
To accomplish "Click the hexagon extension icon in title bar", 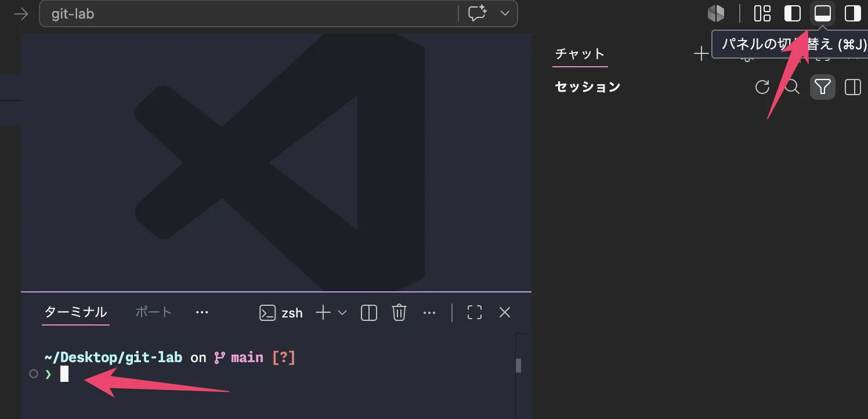I will coord(716,13).
